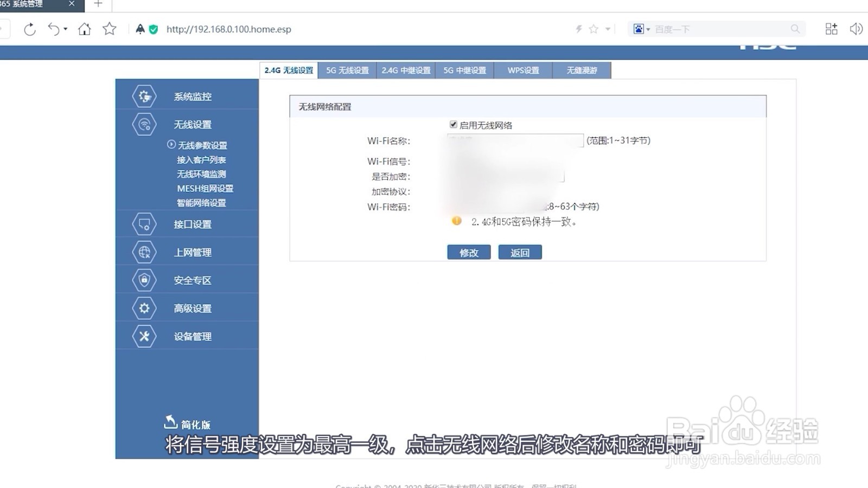Open 接入客户列表 submenu item
868x488 pixels.
tap(201, 160)
